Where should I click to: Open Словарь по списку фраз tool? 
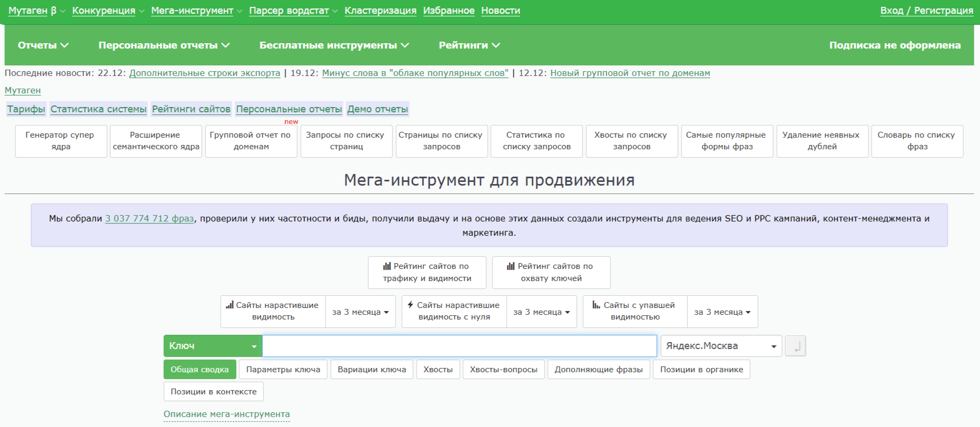pos(917,141)
